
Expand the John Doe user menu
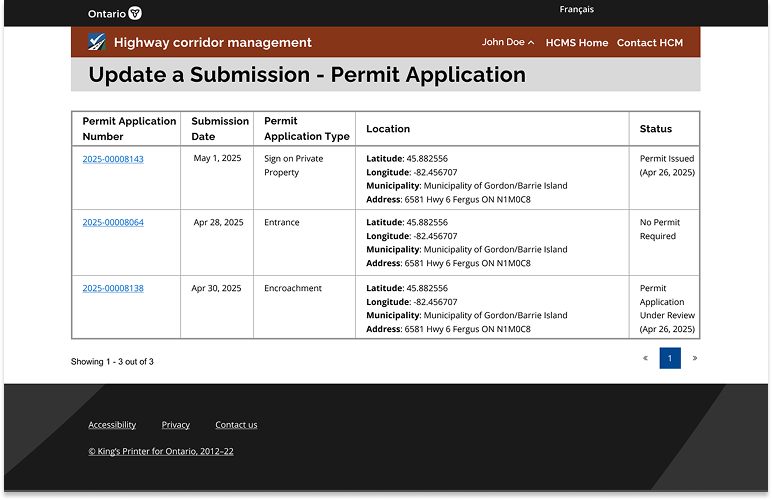508,42
